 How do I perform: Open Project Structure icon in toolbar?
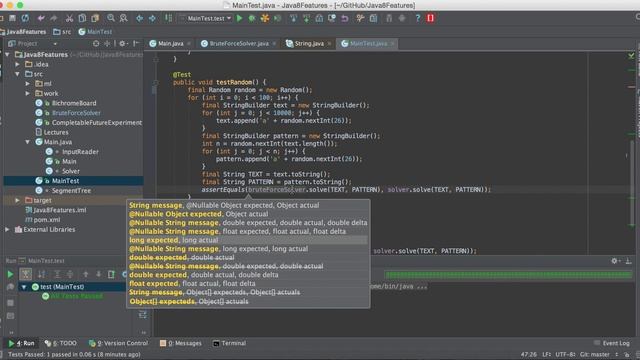(373, 18)
